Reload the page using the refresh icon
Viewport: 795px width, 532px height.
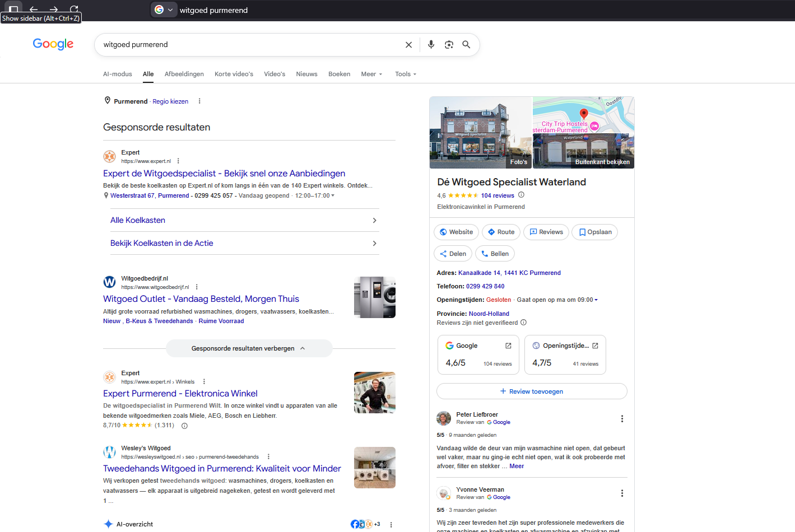pyautogui.click(x=74, y=10)
